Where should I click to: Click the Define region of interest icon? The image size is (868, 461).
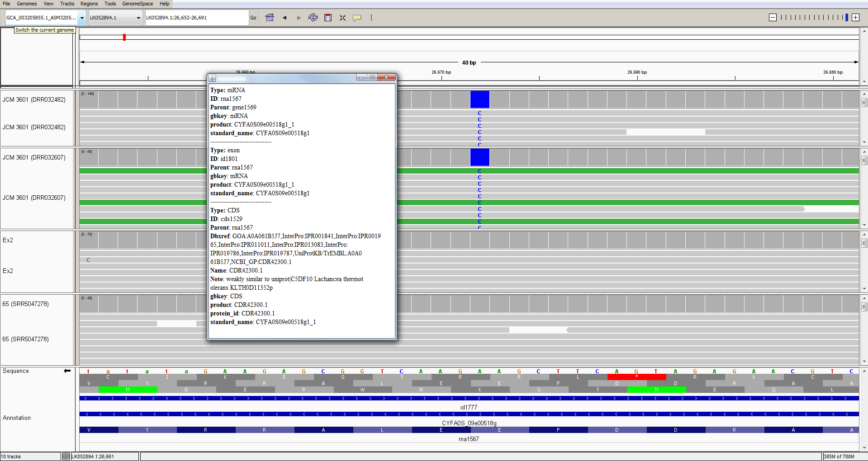point(328,18)
